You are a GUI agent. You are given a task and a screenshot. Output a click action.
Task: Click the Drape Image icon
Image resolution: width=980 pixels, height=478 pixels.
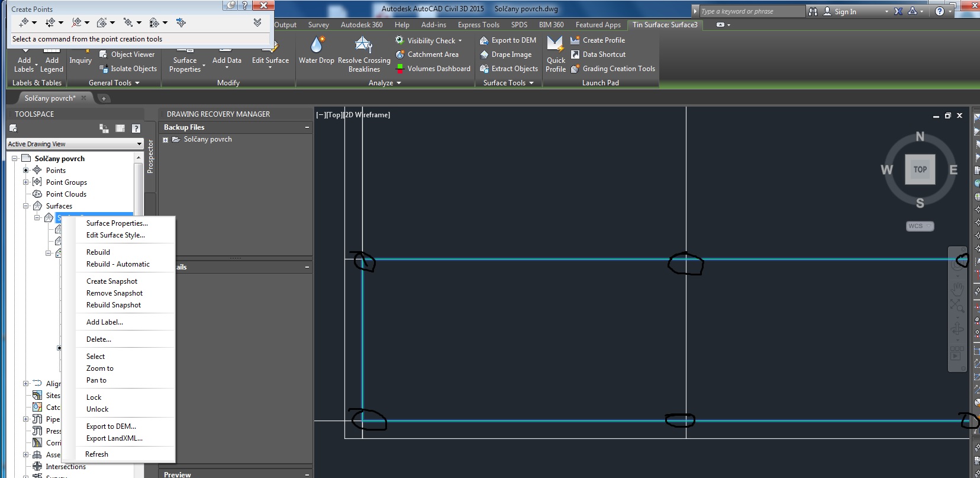click(484, 54)
